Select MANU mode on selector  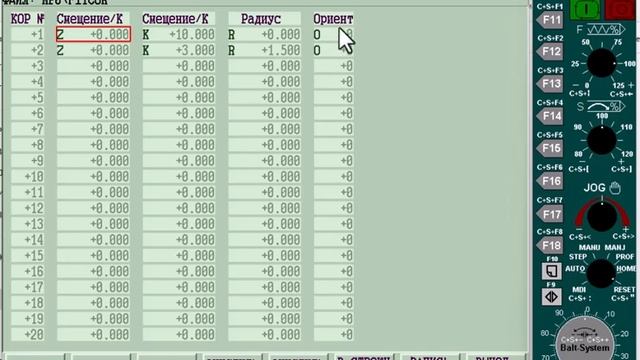coord(589,247)
